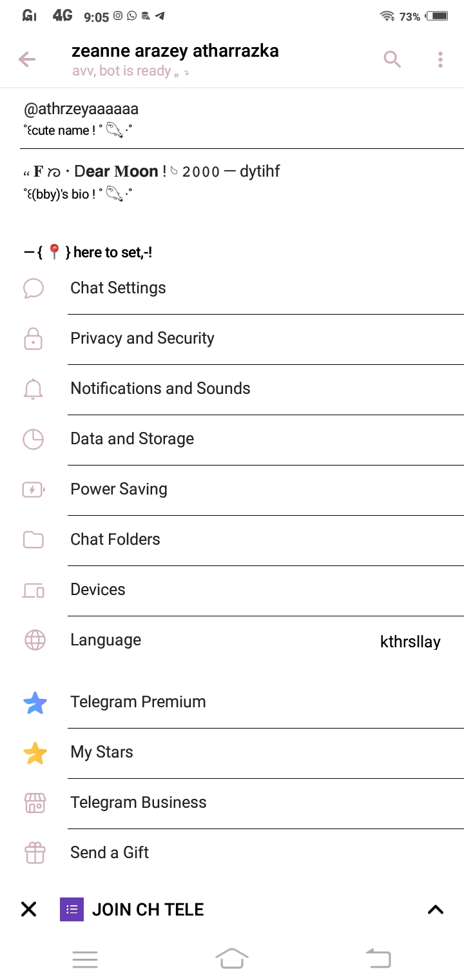Open search with the magnifier icon
The width and height of the screenshot is (464, 980).
pos(392,60)
